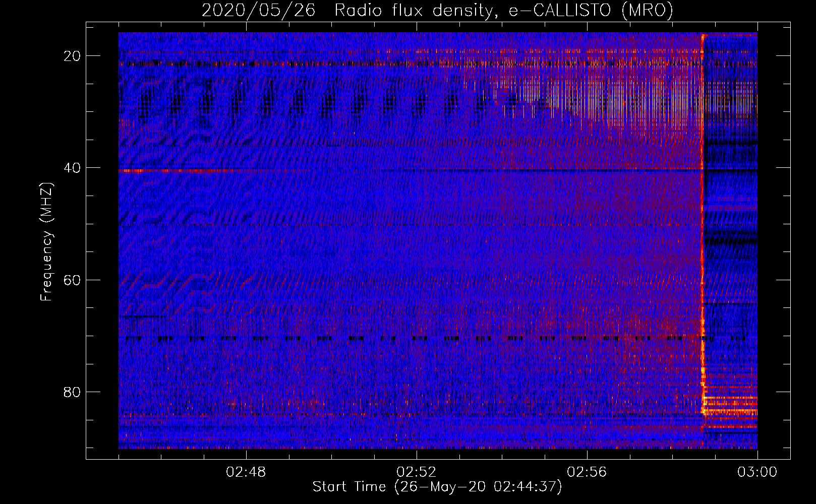The image size is (816, 504).
Task: Click the 20 MHz frequency tick label
Action: click(73, 56)
